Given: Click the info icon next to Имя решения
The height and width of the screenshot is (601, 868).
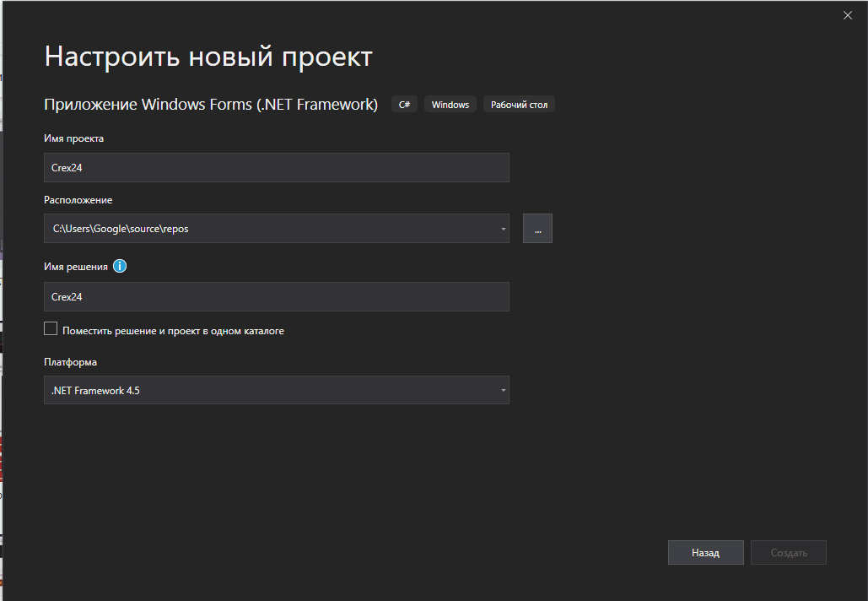Looking at the screenshot, I should (x=120, y=266).
